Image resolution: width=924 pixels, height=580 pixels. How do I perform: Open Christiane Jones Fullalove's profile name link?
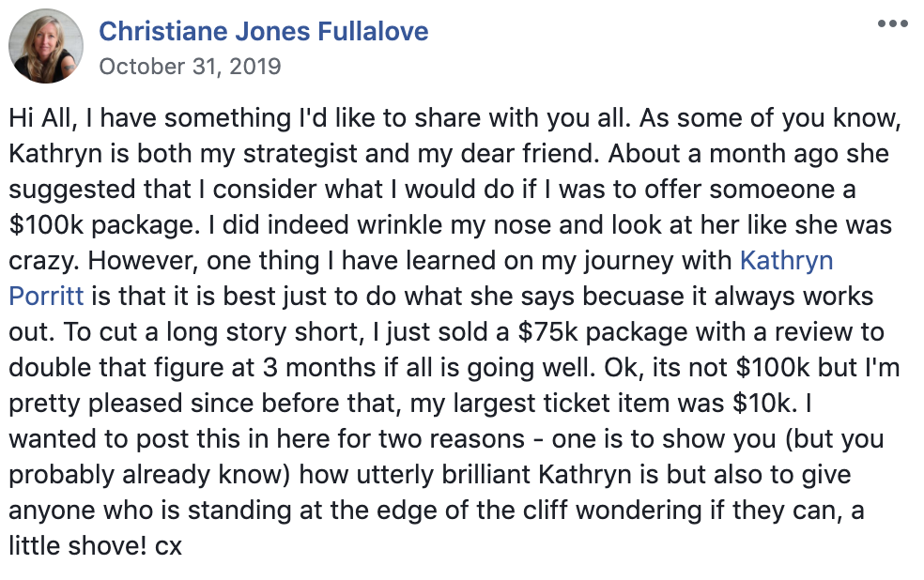tap(264, 31)
